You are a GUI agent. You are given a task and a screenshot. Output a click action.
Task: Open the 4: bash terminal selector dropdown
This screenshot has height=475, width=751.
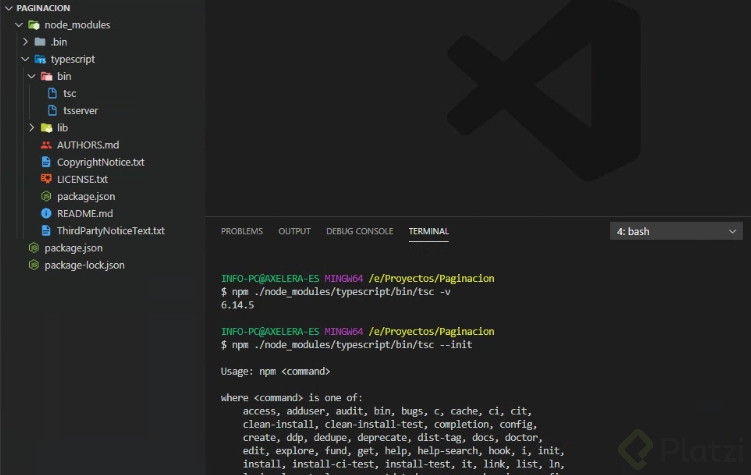pyautogui.click(x=676, y=231)
